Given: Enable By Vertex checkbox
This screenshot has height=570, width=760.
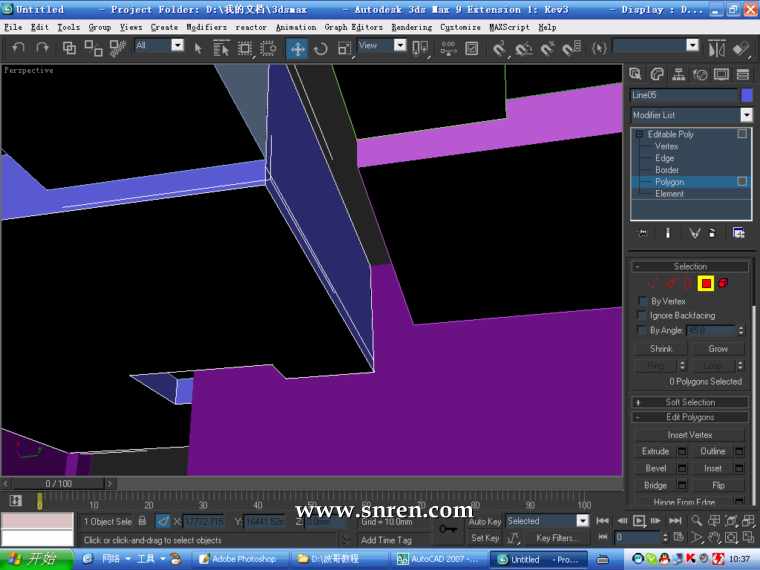Looking at the screenshot, I should pos(643,301).
